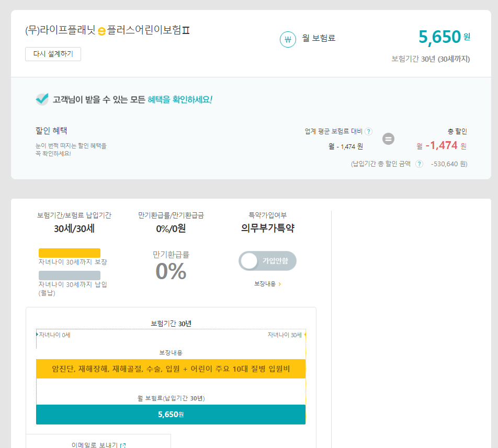Viewport: 498px width, 448px height.
Task: Select the yellow 암진단 coverage bar
Action: tap(170, 369)
